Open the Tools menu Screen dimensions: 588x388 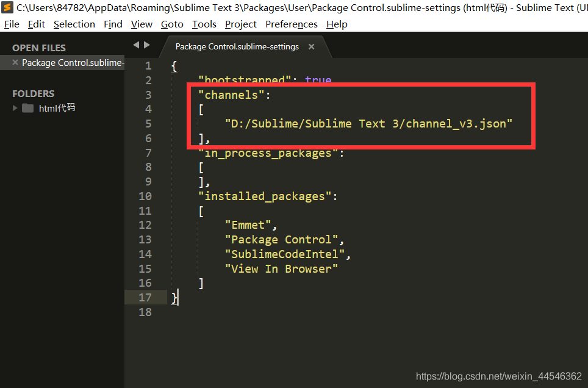[204, 24]
